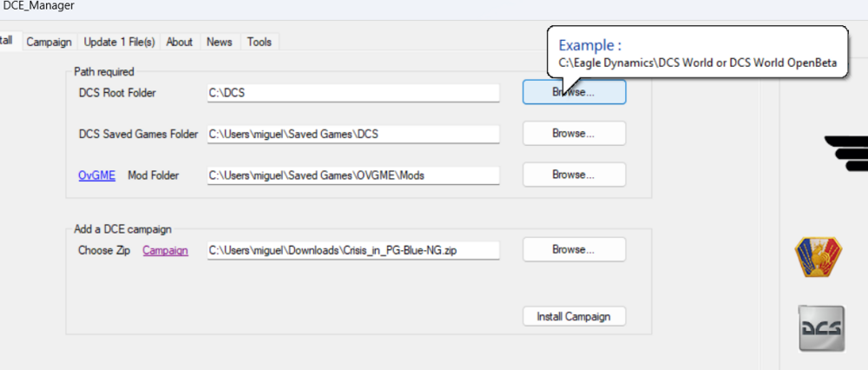The height and width of the screenshot is (370, 868).
Task: Click the DCS logo icon
Action: click(x=820, y=329)
